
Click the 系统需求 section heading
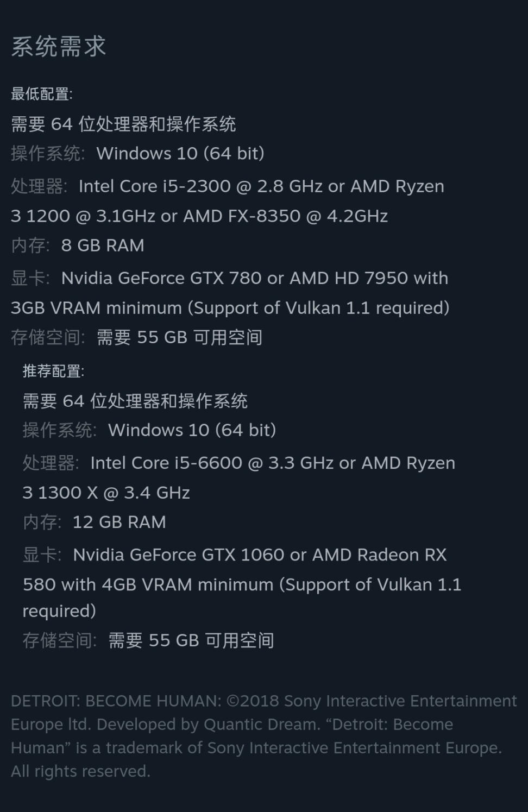(59, 47)
